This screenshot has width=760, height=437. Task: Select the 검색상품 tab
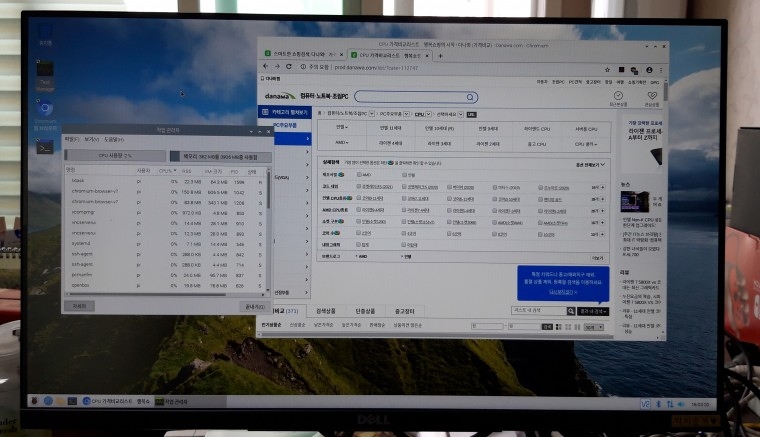coord(326,311)
